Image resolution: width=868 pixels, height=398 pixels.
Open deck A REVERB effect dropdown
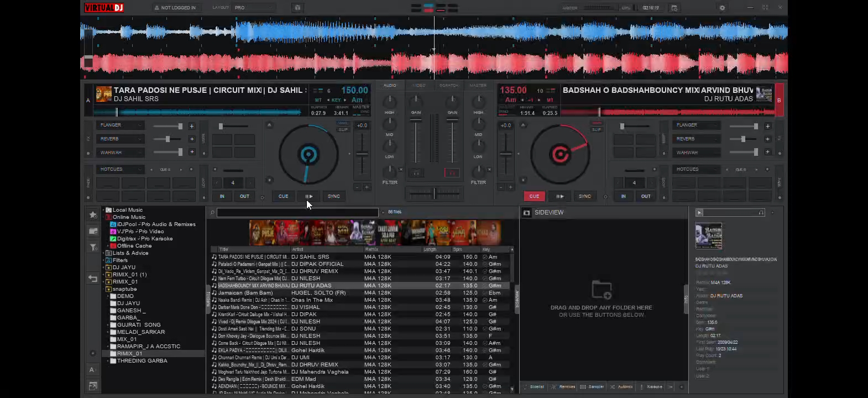pos(121,139)
